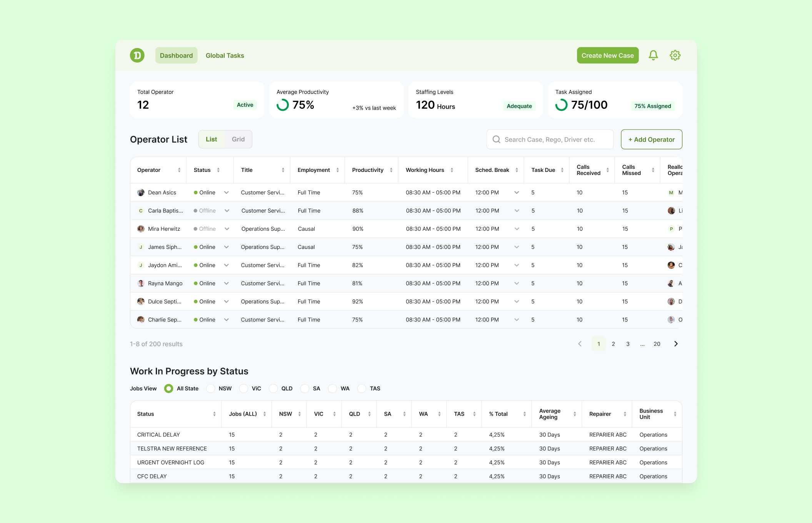Sort by Operator column arrows
The height and width of the screenshot is (523, 812).
click(x=179, y=170)
